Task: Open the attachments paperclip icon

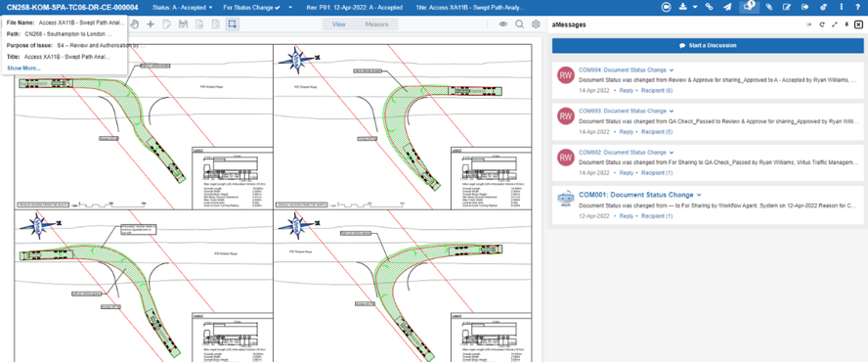Action: click(x=769, y=7)
